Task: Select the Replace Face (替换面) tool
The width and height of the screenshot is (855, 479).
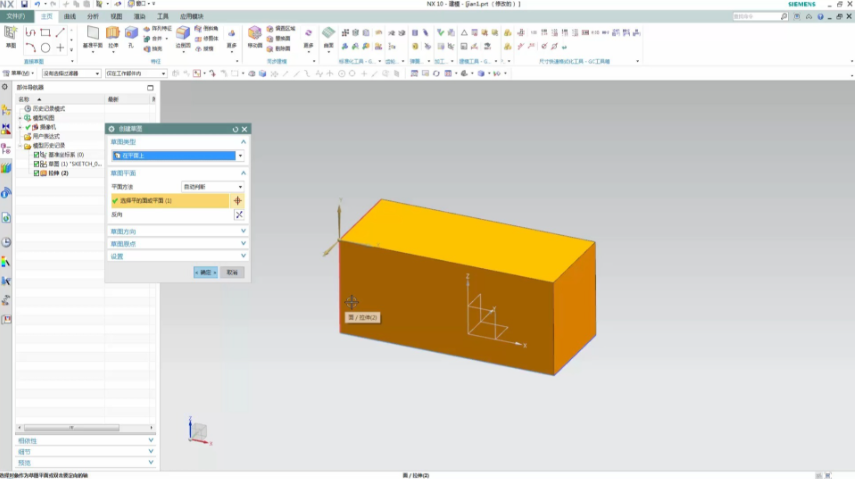Action: [279, 39]
